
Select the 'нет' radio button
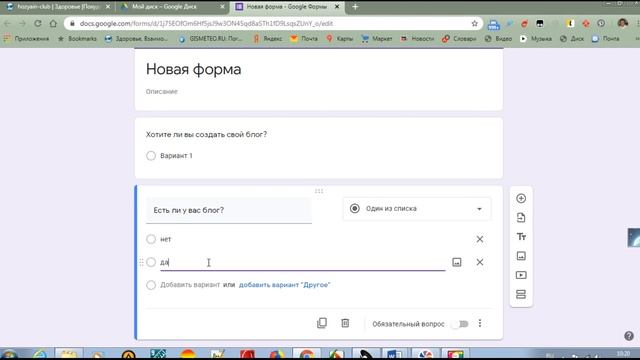(x=151, y=239)
